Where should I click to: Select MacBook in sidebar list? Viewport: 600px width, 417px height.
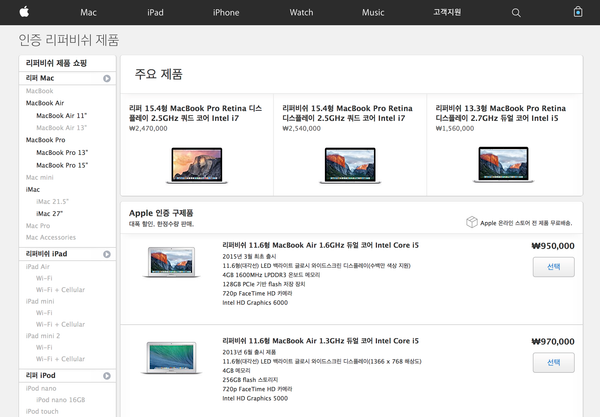[39, 91]
